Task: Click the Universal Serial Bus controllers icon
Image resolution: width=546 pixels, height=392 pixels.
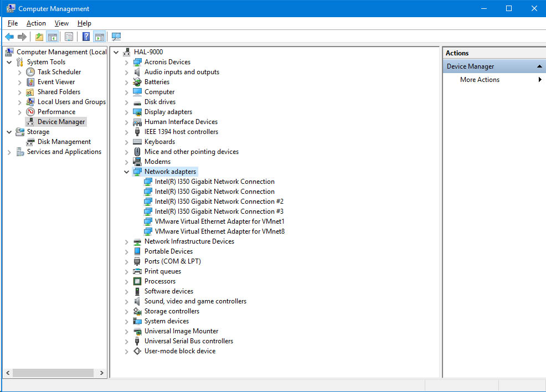Action: click(x=137, y=341)
